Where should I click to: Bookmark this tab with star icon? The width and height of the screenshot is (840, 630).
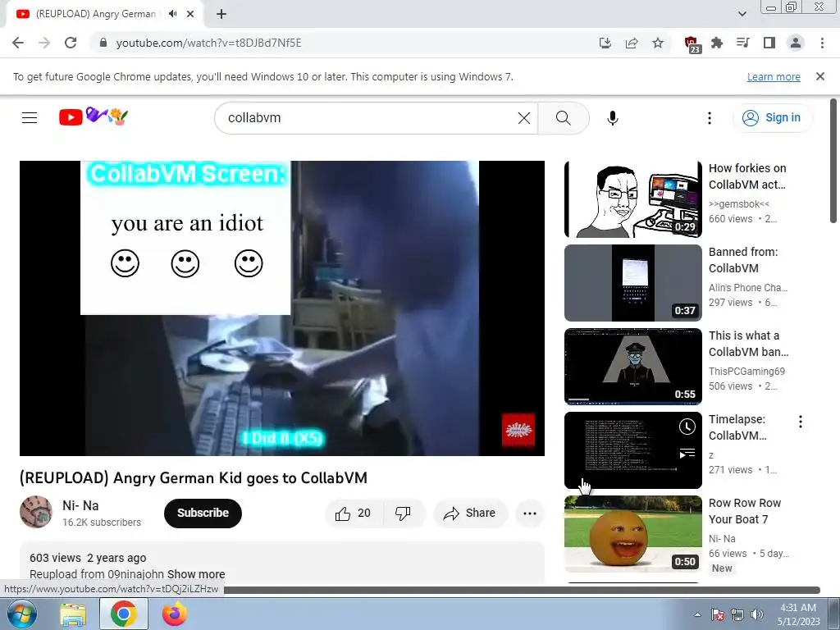658,43
